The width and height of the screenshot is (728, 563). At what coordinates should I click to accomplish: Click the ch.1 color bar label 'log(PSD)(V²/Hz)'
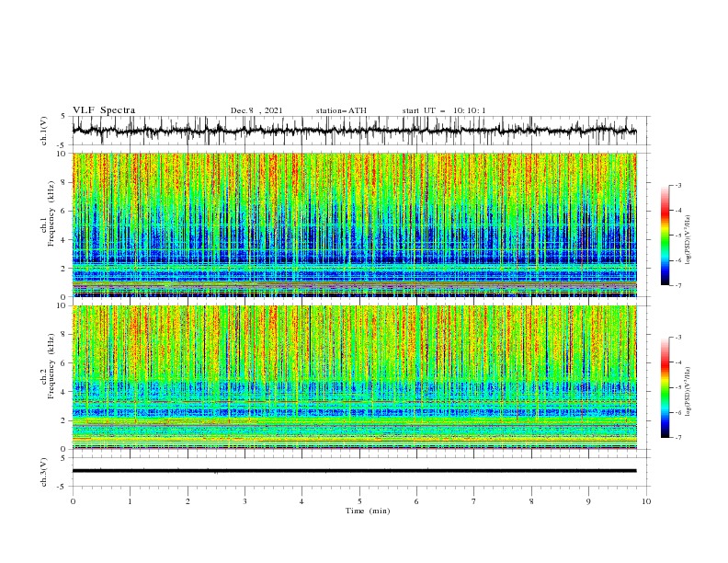click(x=688, y=240)
